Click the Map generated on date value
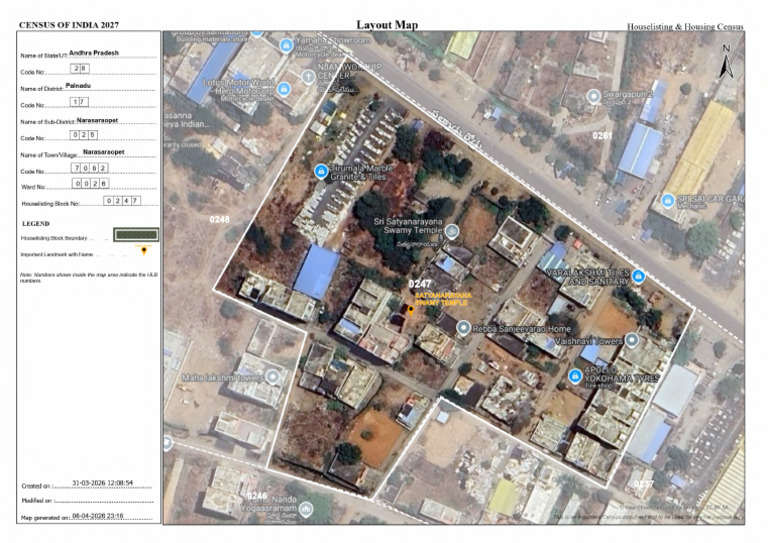Viewport: 768px width, 543px height. [97, 516]
